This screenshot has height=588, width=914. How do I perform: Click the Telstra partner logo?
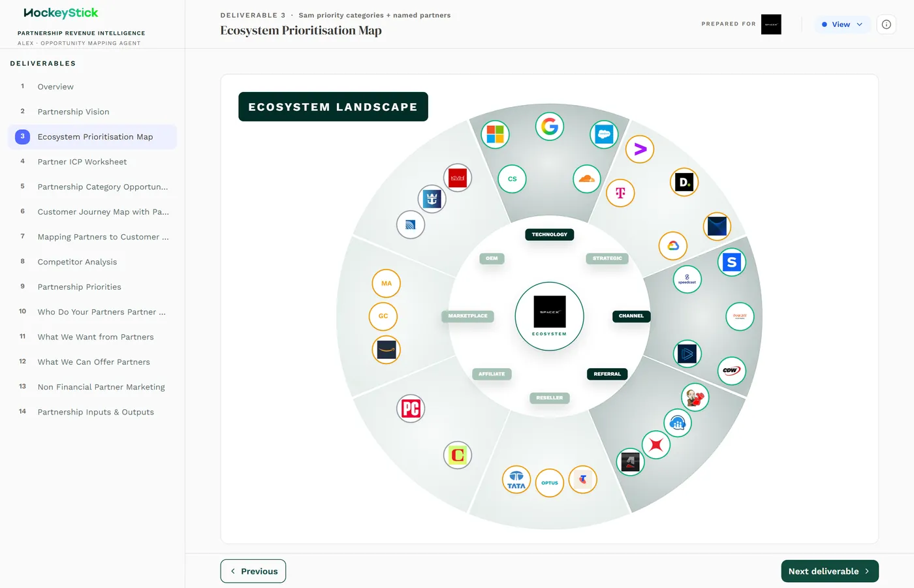pos(583,480)
